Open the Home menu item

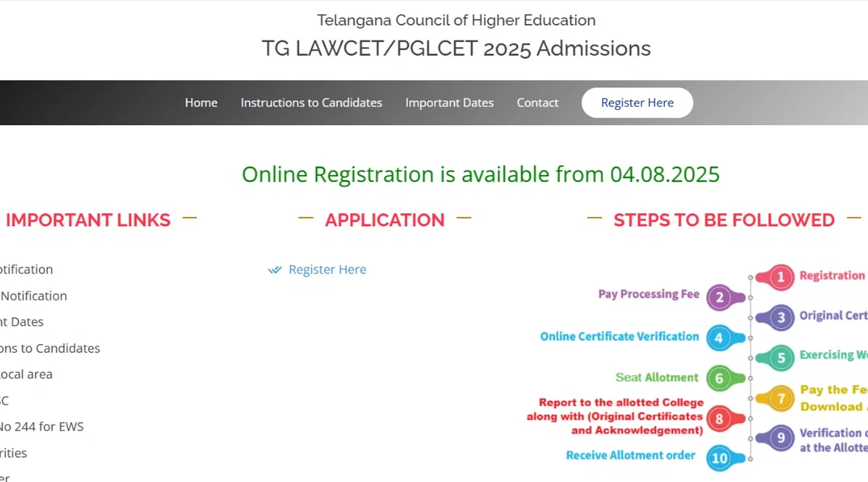pyautogui.click(x=201, y=103)
